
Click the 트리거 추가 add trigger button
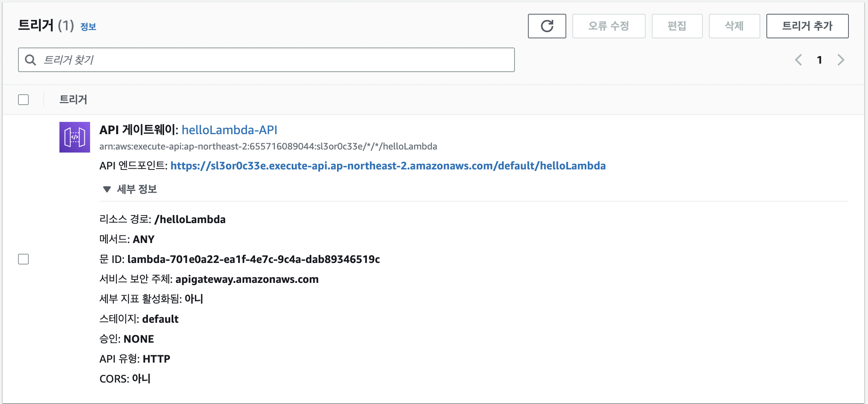pos(807,26)
